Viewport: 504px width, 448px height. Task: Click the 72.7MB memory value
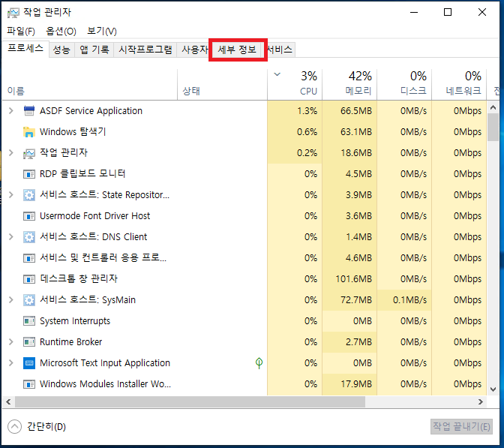[356, 300]
